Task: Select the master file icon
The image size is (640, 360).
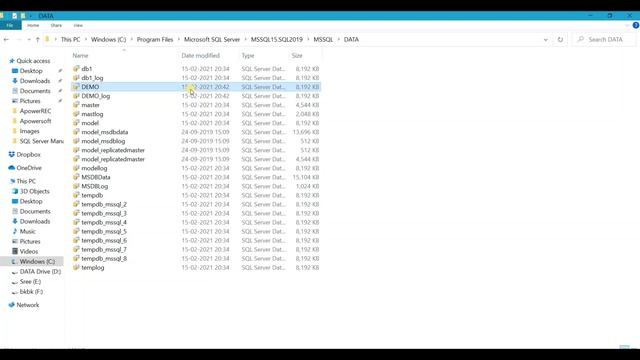Action: (76, 105)
